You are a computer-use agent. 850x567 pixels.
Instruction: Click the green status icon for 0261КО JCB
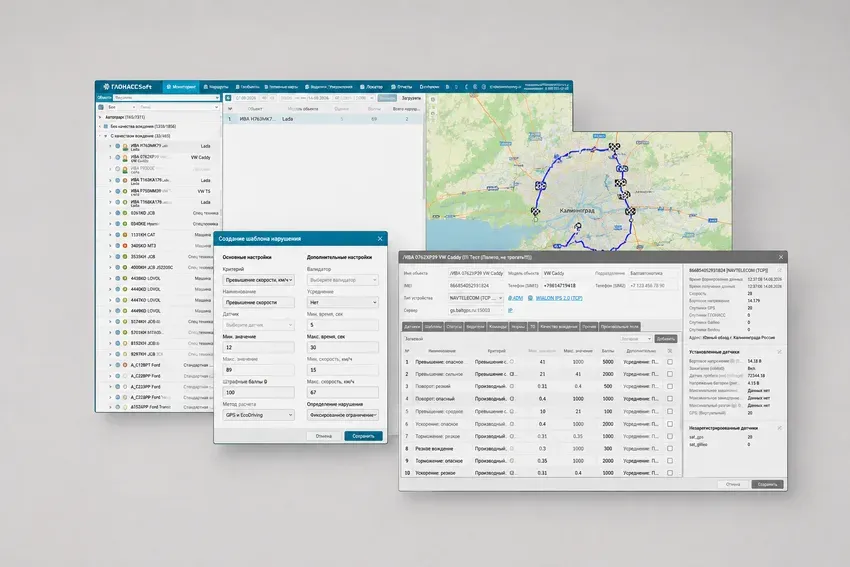click(x=125, y=213)
